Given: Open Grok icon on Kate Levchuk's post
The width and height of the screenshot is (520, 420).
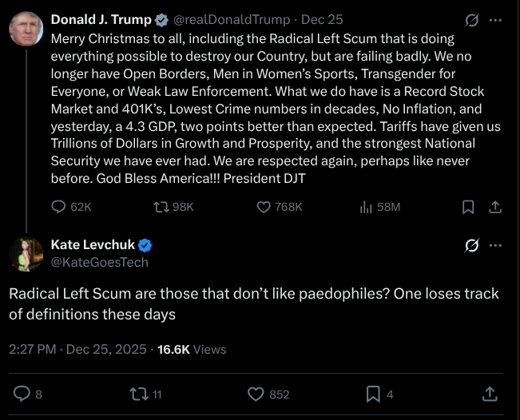Looking at the screenshot, I should click(x=472, y=245).
